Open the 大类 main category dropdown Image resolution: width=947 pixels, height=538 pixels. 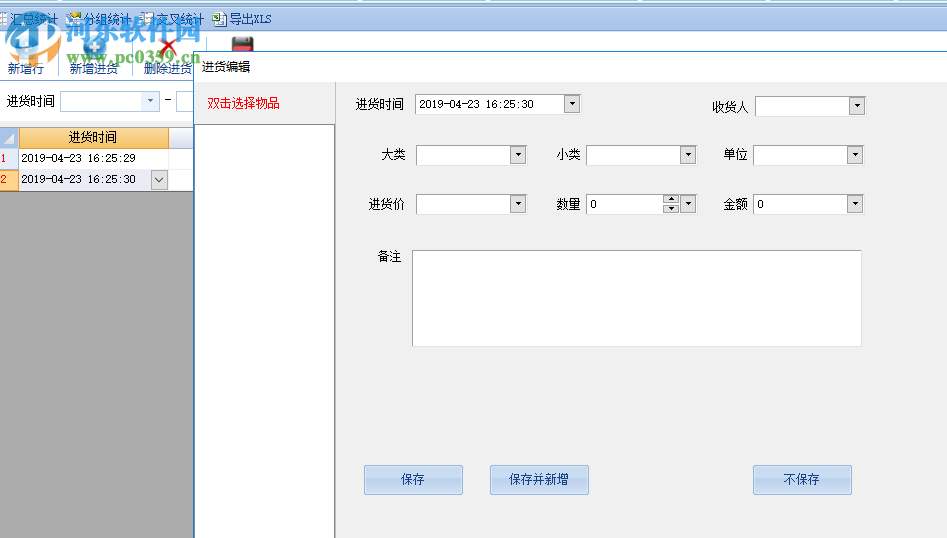click(518, 155)
